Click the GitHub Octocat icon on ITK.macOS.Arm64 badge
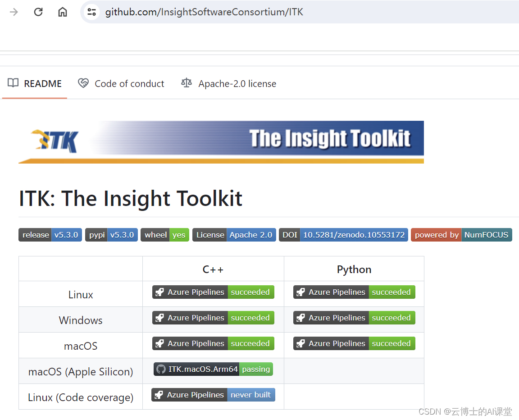 (162, 369)
